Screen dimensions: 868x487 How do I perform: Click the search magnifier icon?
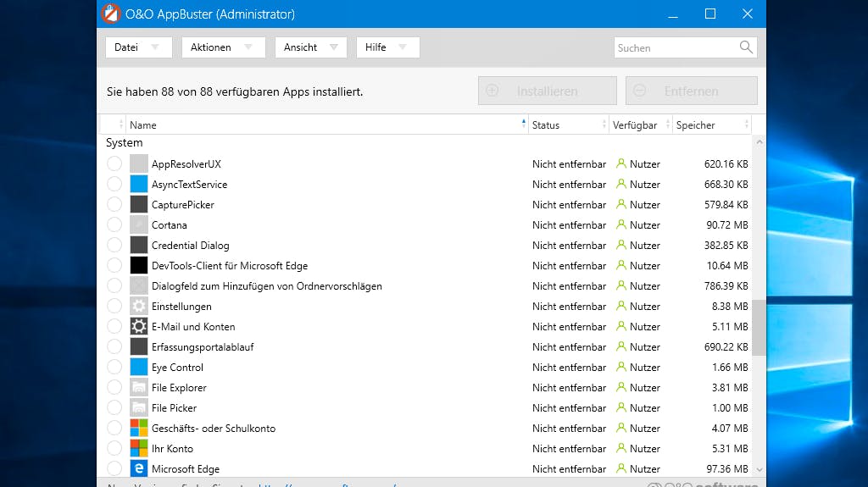[x=746, y=47]
